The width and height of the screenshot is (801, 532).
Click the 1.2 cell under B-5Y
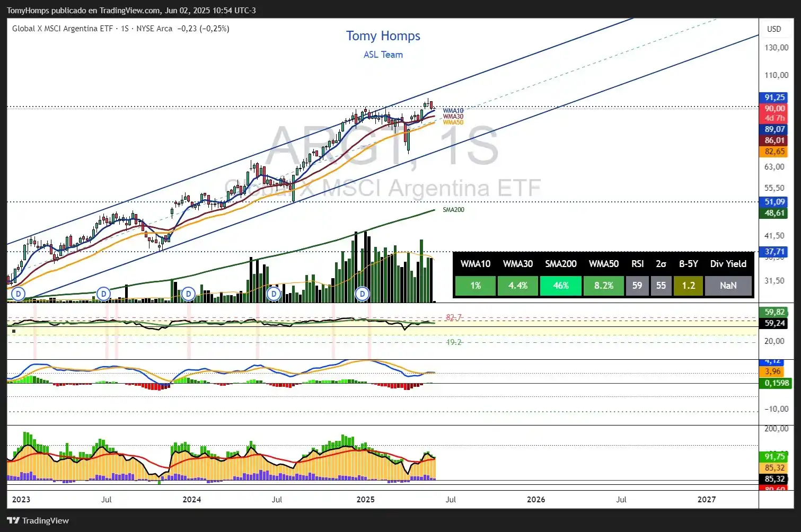tap(689, 286)
